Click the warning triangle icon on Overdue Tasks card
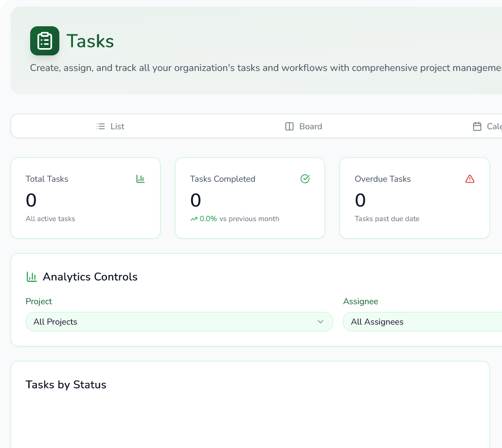 tap(469, 179)
